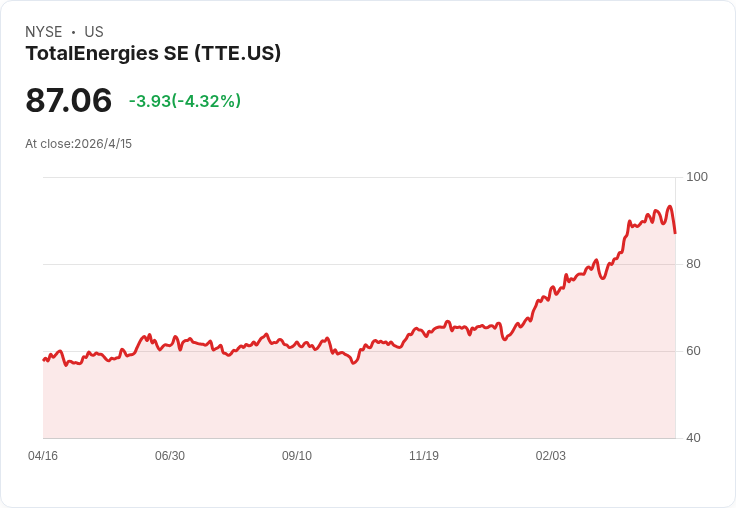Click the pink shaded area under the line
736x508 pixels.
[x=360, y=399]
